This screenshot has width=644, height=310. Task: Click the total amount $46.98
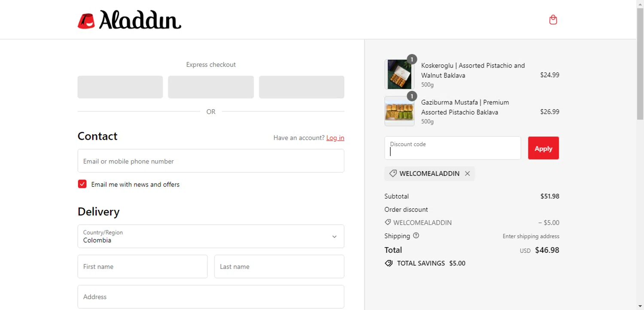pyautogui.click(x=547, y=250)
